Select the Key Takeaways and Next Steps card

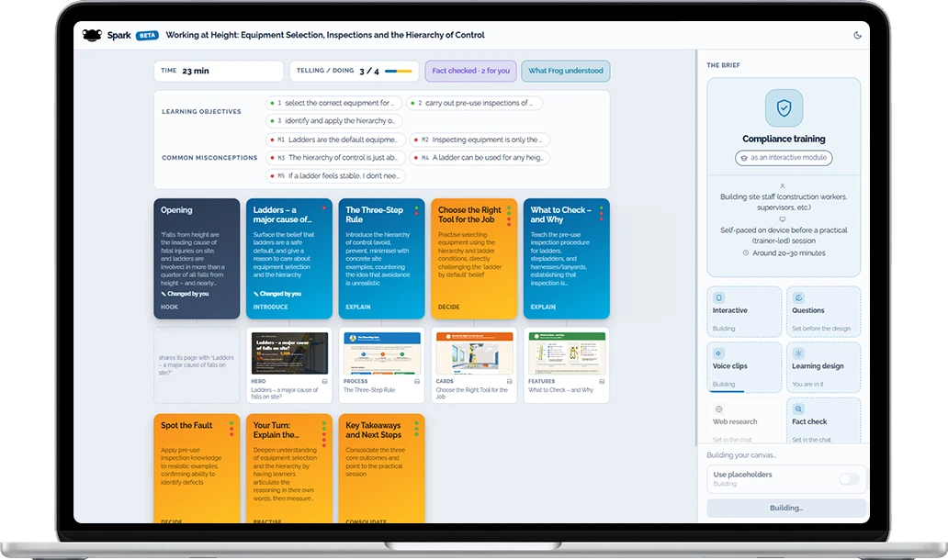click(x=381, y=468)
